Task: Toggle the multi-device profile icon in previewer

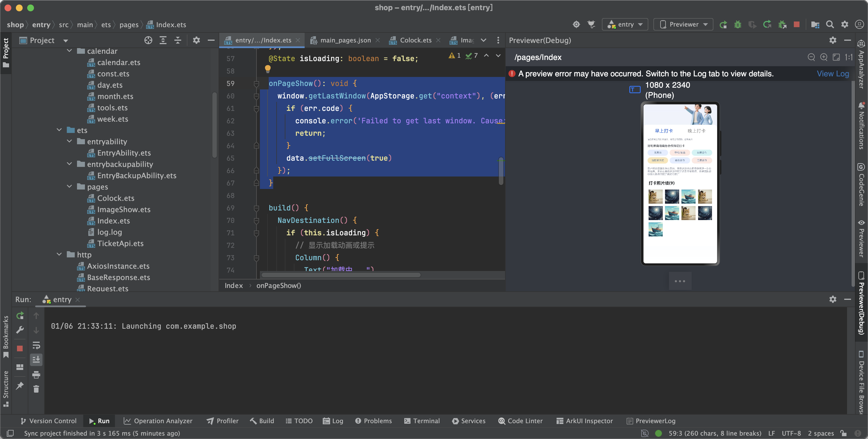Action: coord(635,90)
